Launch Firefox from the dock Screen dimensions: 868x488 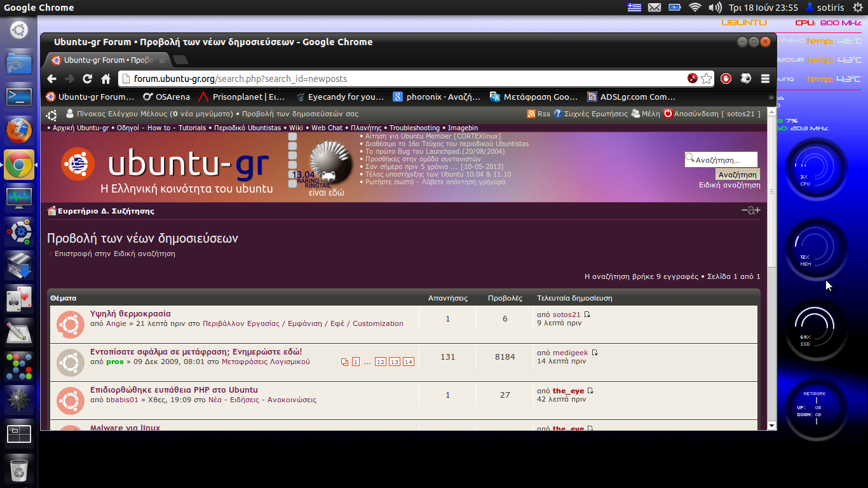(x=18, y=130)
